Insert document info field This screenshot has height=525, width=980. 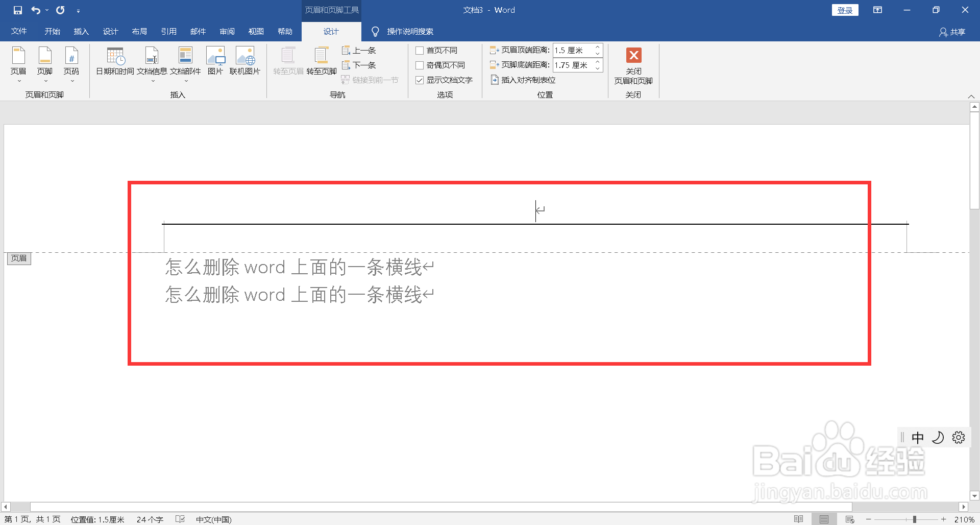click(x=152, y=61)
